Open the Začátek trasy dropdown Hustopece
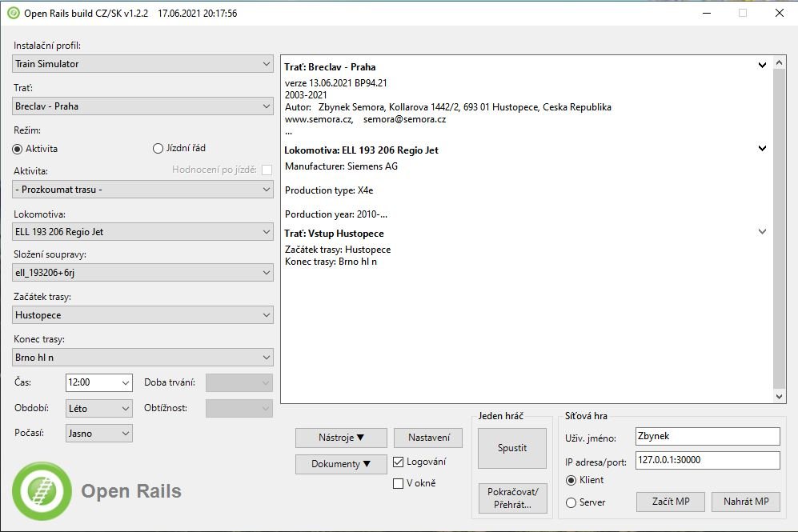The image size is (798, 532). pyautogui.click(x=142, y=315)
